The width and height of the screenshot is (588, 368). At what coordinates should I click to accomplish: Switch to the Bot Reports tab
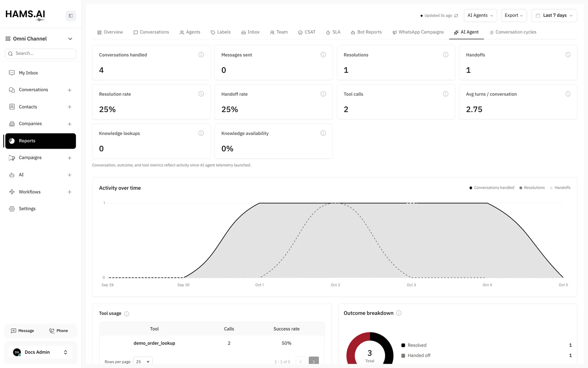click(366, 32)
